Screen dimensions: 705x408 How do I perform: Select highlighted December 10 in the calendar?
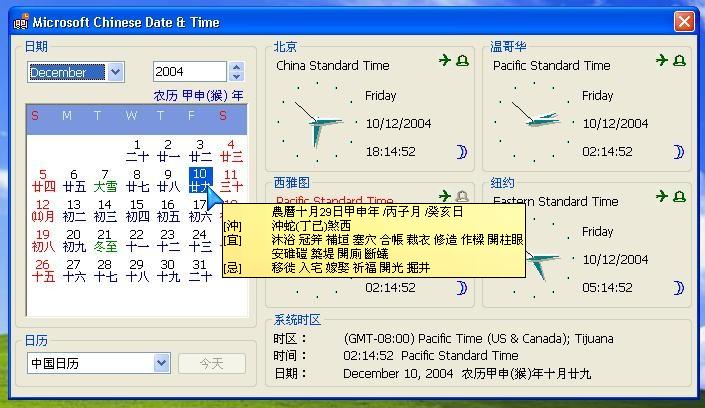(200, 180)
